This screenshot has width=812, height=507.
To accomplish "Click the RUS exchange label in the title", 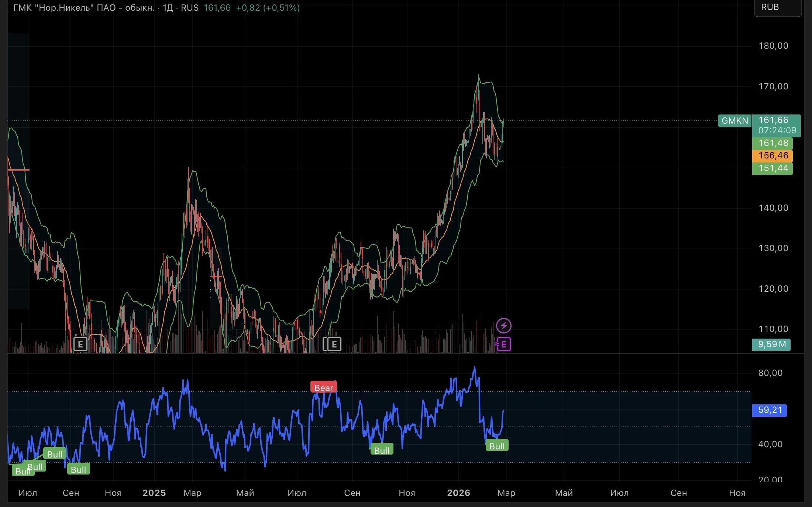I will pyautogui.click(x=190, y=8).
